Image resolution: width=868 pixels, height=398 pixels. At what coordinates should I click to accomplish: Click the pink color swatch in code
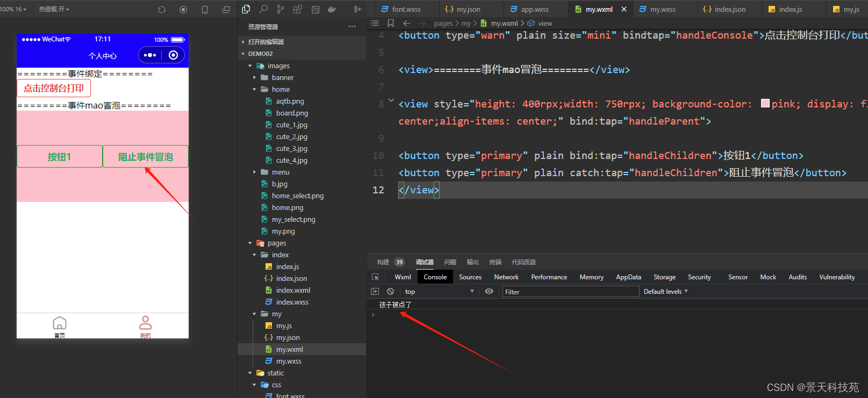tap(765, 103)
